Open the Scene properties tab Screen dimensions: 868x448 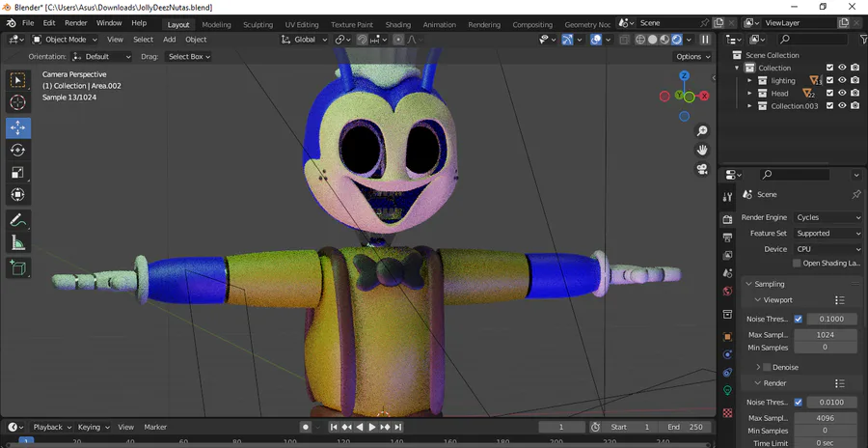pos(728,273)
